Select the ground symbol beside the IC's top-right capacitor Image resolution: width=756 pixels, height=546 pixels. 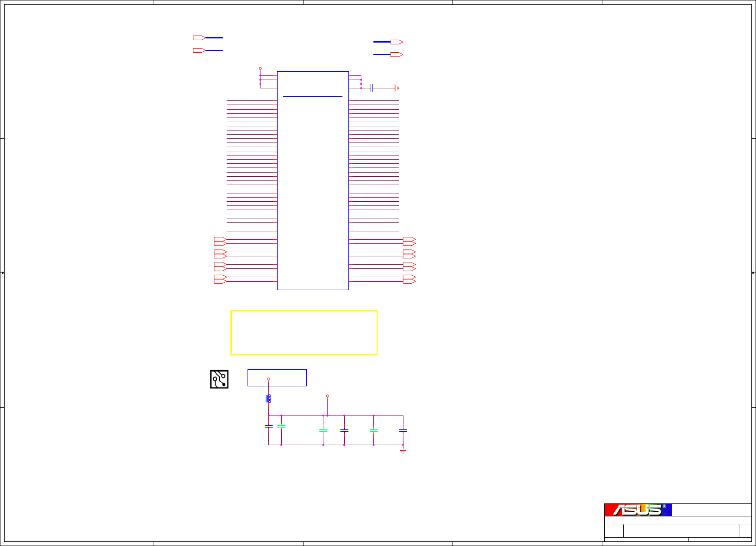tap(396, 88)
